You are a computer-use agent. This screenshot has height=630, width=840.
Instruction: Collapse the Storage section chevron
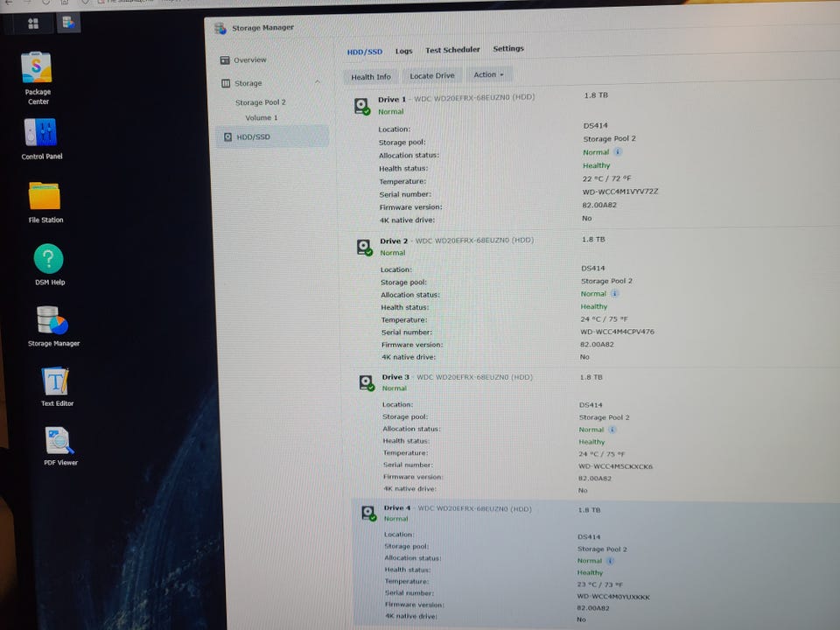(318, 81)
